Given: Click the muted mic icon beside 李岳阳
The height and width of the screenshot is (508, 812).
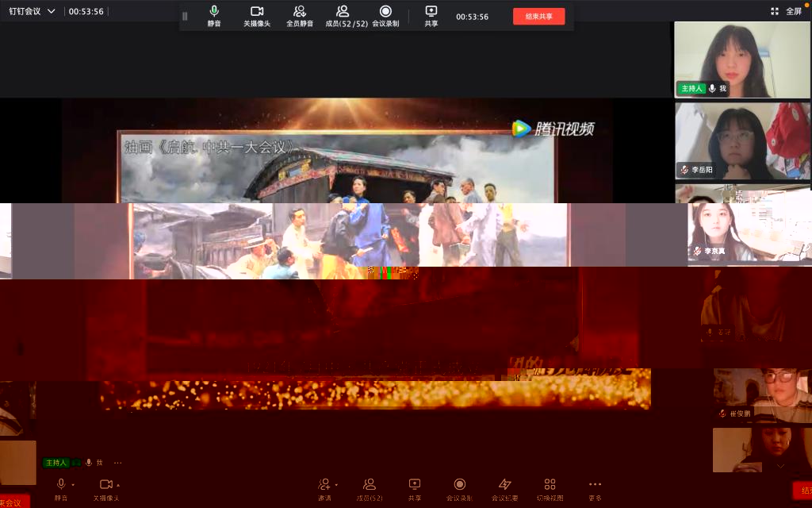Looking at the screenshot, I should tap(684, 170).
